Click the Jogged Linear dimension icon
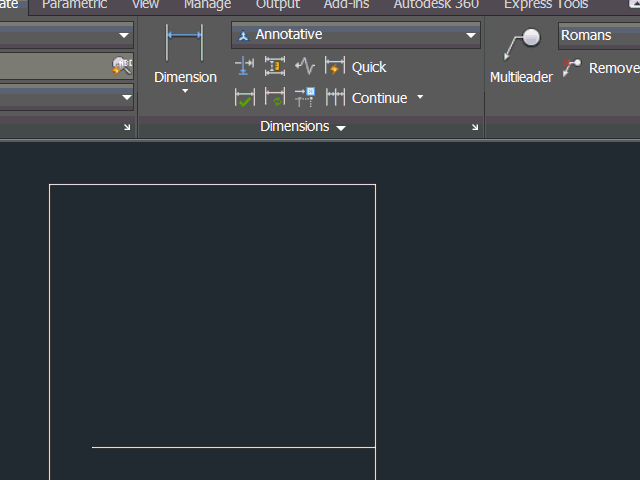The image size is (640, 480). 304,66
